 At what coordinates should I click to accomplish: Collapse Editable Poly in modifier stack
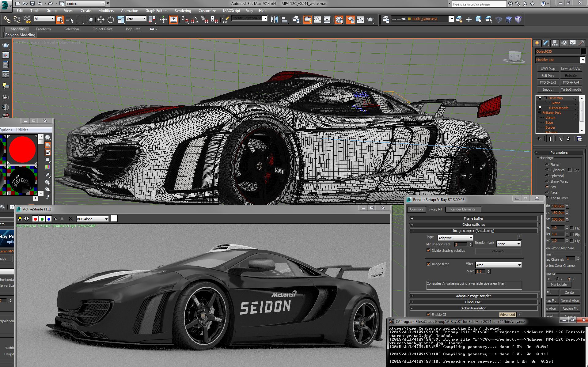pyautogui.click(x=539, y=113)
